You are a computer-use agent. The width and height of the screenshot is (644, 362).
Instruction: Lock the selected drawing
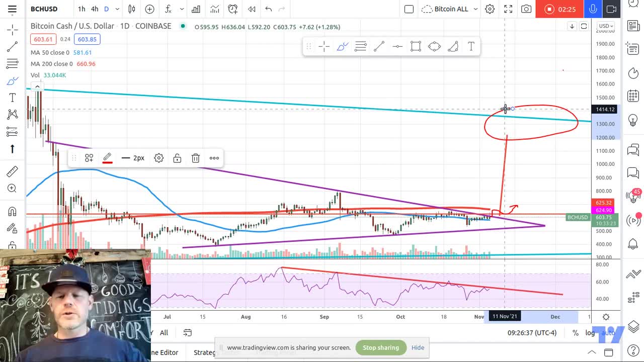coord(177,158)
